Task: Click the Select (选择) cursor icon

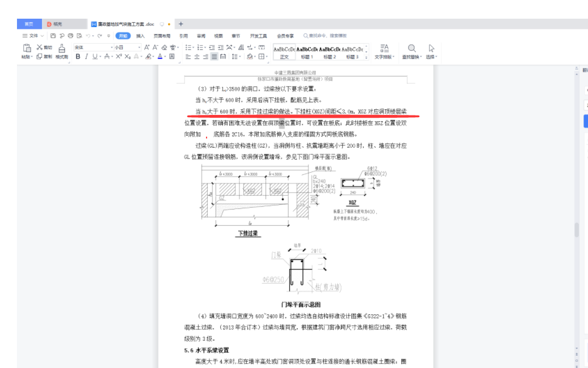Action: [x=431, y=48]
